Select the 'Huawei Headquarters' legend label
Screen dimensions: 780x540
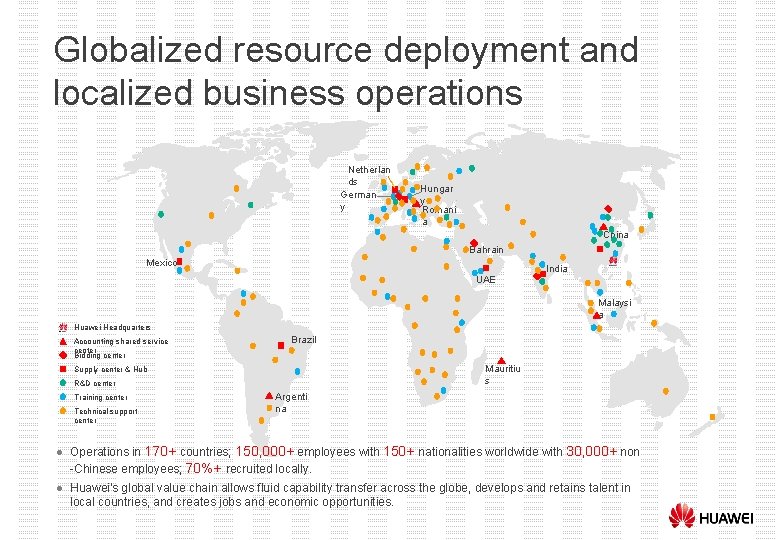pyautogui.click(x=112, y=327)
